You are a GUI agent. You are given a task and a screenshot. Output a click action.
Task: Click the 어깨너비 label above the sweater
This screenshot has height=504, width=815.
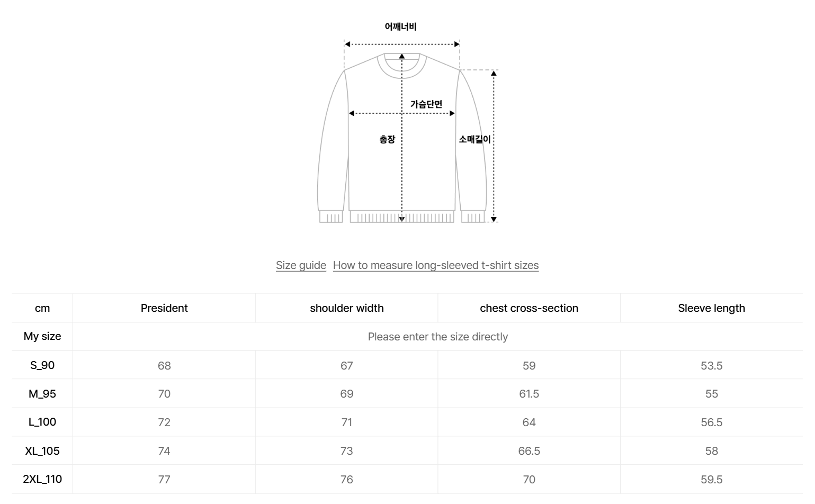coord(401,27)
